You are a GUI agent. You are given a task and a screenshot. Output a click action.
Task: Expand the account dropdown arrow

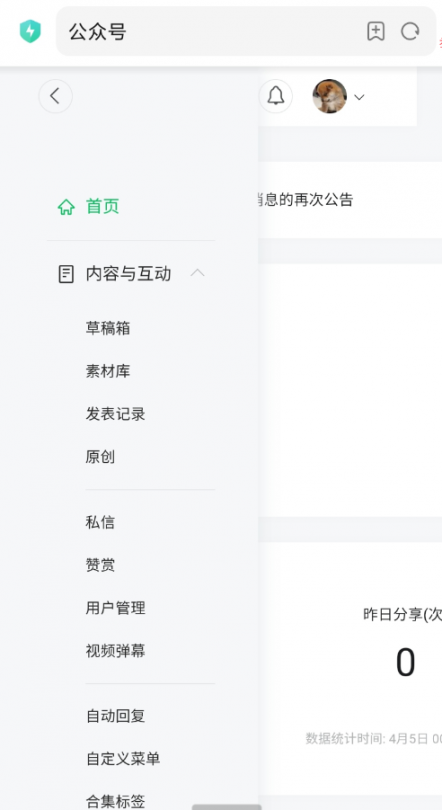[359, 97]
